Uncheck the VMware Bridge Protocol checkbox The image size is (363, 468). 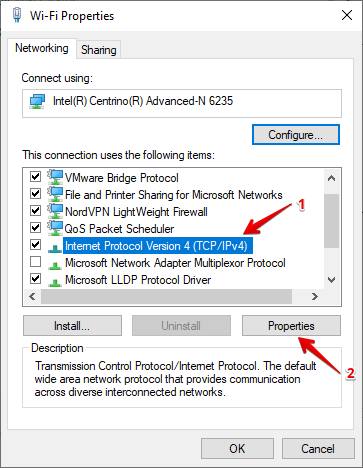click(35, 176)
